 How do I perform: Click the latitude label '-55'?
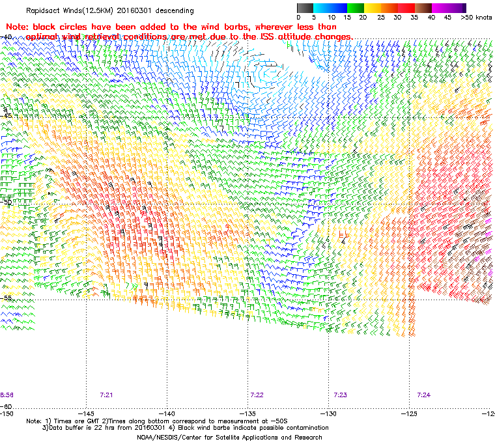coord(6,298)
